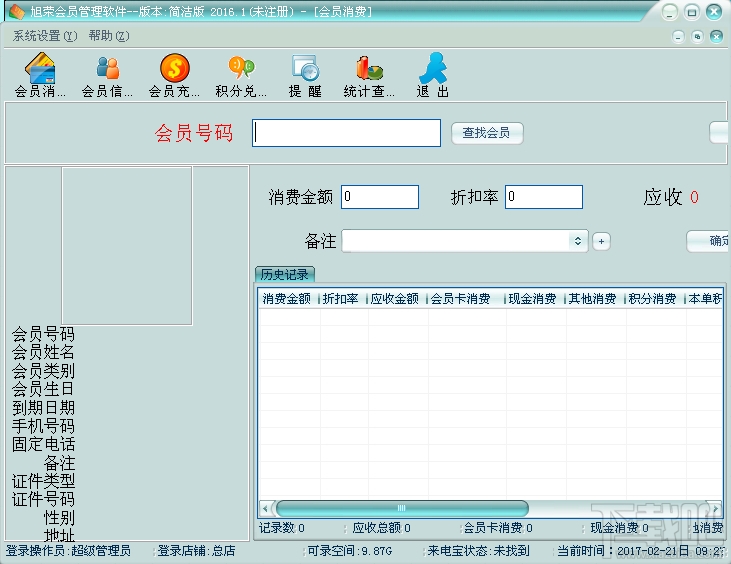731x564 pixels.
Task: Click the 记录数 0 summary text
Action: click(x=282, y=528)
